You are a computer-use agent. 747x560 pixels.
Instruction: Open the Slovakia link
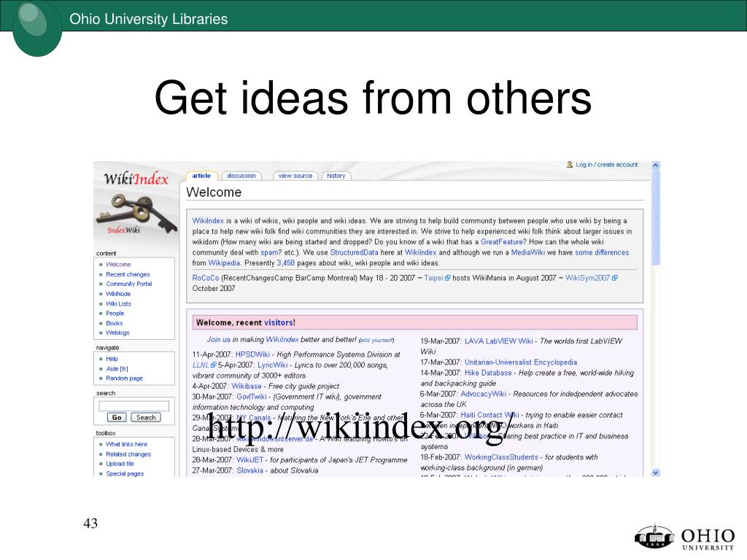[249, 470]
